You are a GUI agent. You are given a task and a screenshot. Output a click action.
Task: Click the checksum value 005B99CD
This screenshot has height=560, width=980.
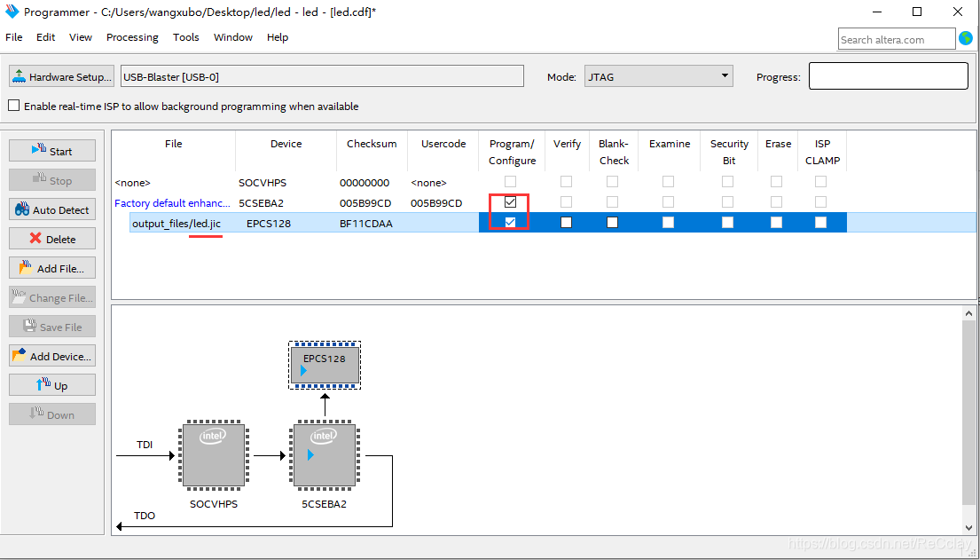pos(366,202)
